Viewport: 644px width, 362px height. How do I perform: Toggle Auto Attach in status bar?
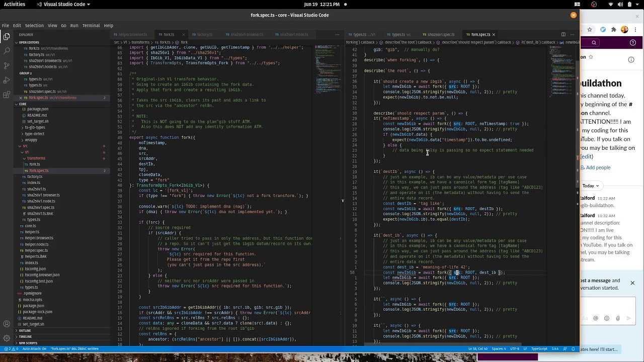[34, 349]
